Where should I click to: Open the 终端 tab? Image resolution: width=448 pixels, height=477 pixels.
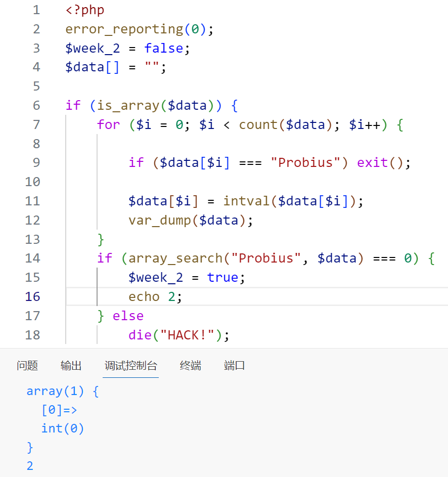(x=190, y=366)
